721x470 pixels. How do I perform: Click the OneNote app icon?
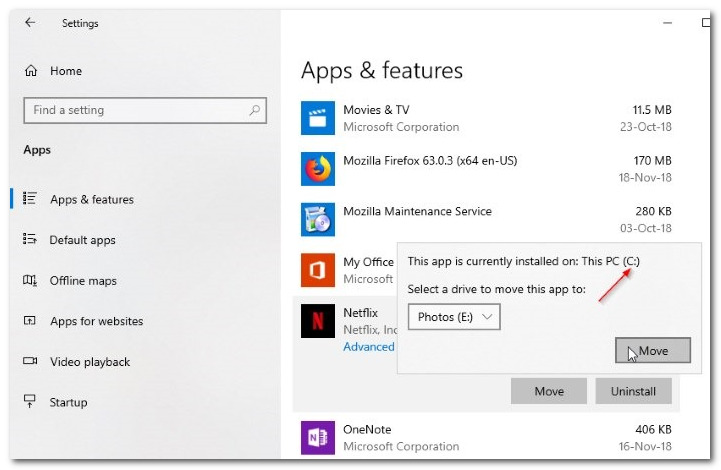(318, 438)
